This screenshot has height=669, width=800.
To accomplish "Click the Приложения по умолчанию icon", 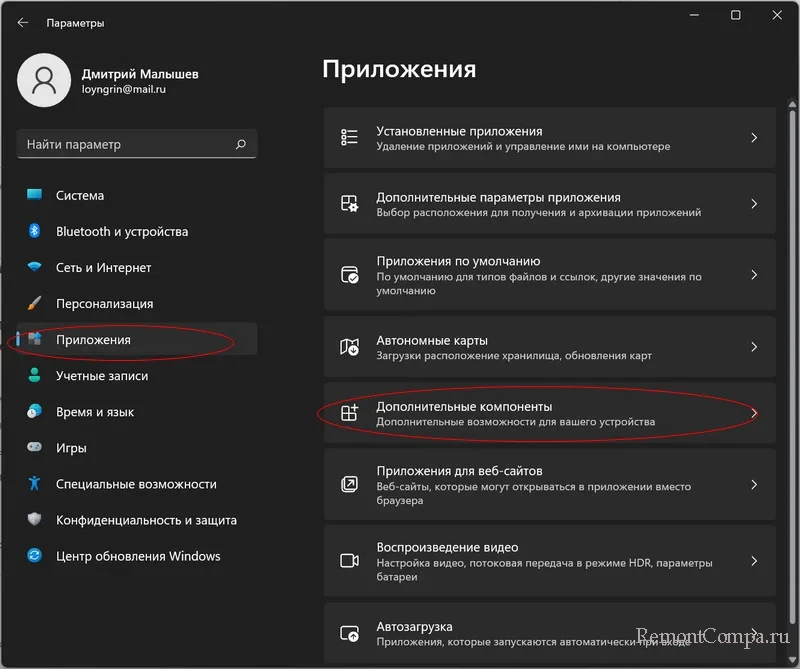I will pyautogui.click(x=348, y=272).
